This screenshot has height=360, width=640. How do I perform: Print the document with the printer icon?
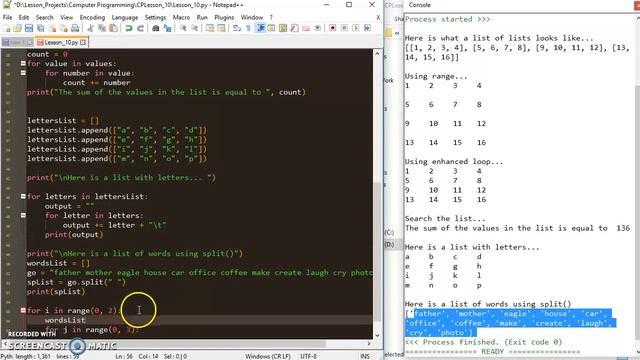[x=75, y=28]
